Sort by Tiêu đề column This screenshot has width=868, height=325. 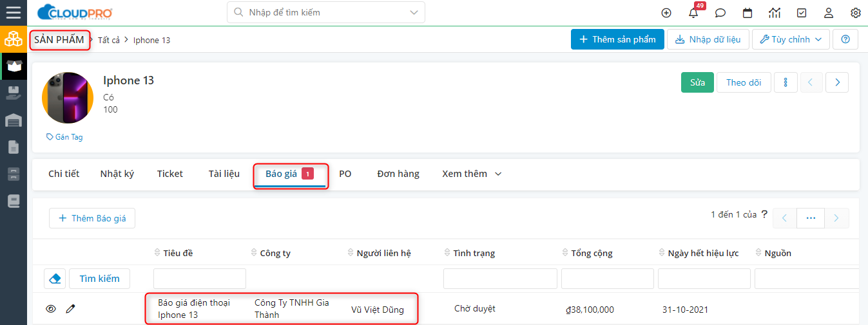(173, 253)
